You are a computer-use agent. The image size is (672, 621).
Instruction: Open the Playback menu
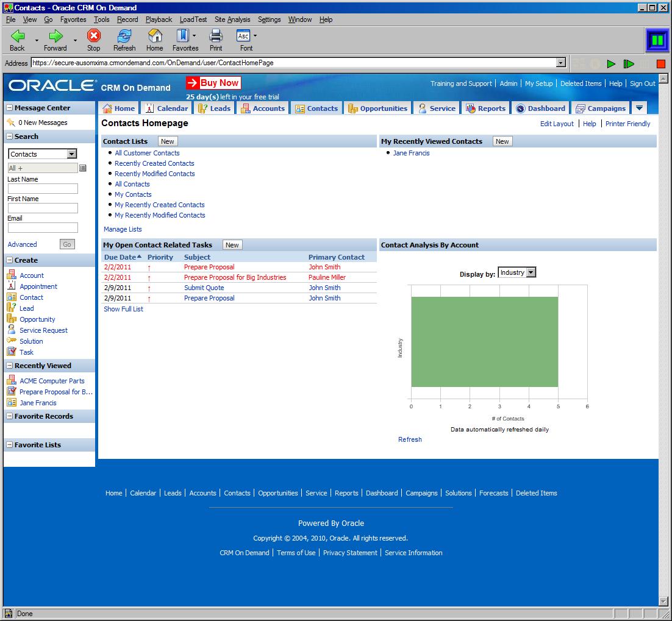pos(159,20)
